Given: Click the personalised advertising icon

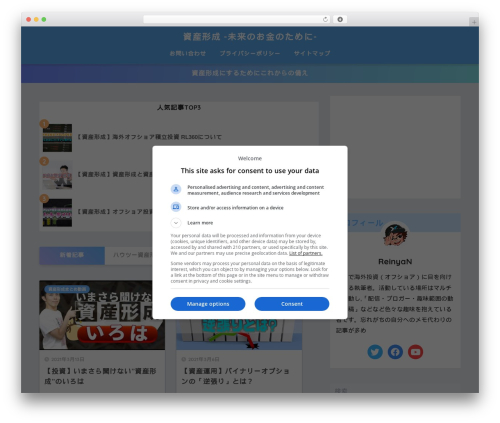Looking at the screenshot, I should point(176,189).
